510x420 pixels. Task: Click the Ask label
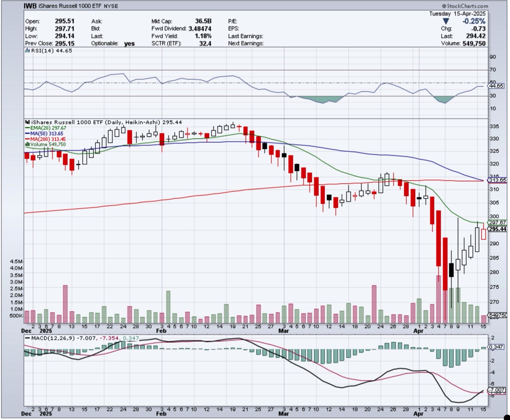coord(96,21)
